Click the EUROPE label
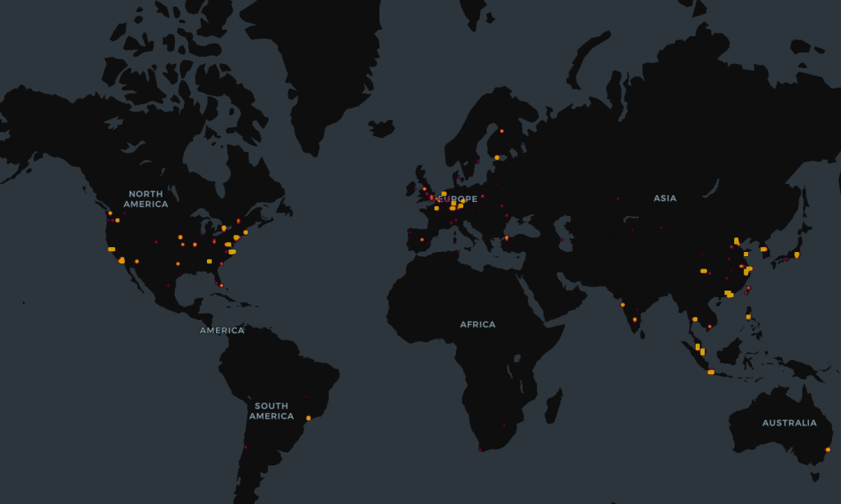 (x=457, y=198)
